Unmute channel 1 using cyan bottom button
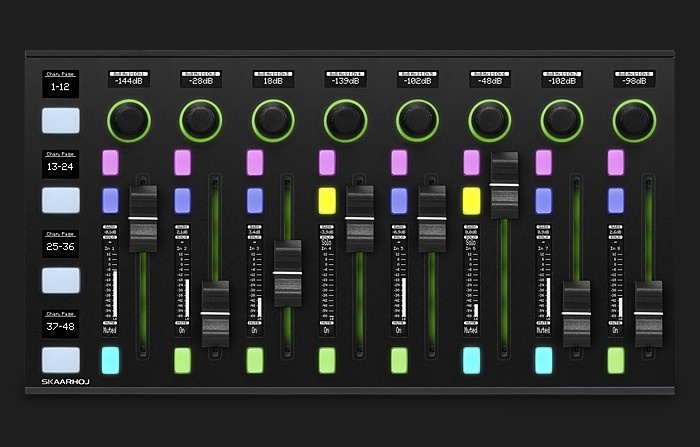 (110, 360)
